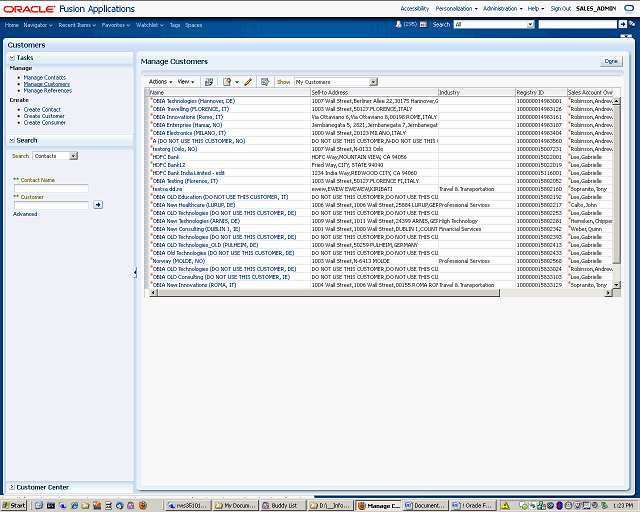Open the Navigator menu

click(x=38, y=23)
